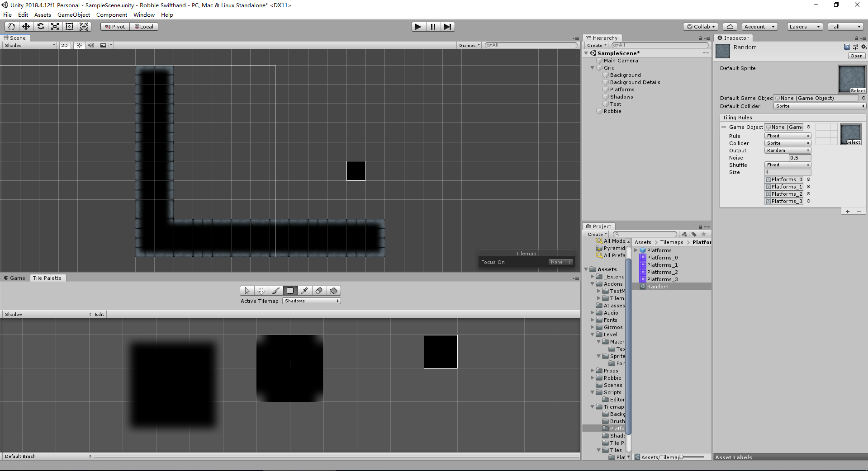Select the Random asset in Project
868x471 pixels.
[x=671, y=287]
